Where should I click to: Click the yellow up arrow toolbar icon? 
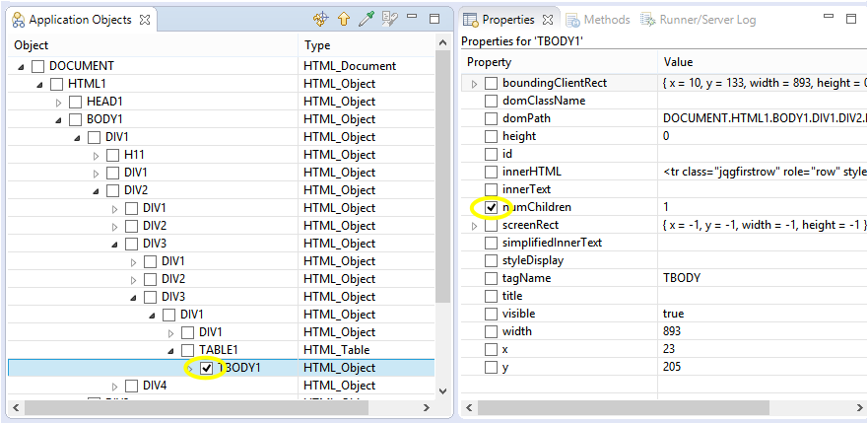point(344,19)
